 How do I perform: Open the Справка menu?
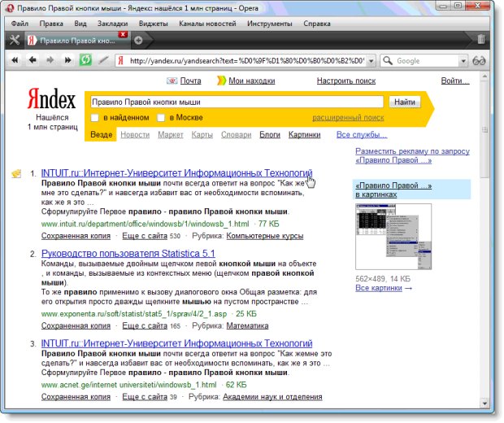317,24
